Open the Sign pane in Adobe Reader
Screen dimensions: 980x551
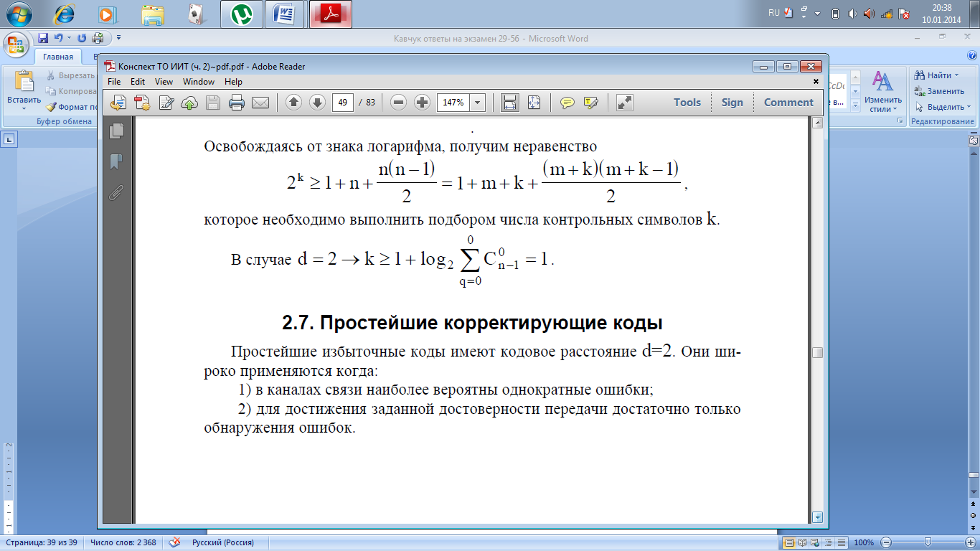pyautogui.click(x=732, y=103)
